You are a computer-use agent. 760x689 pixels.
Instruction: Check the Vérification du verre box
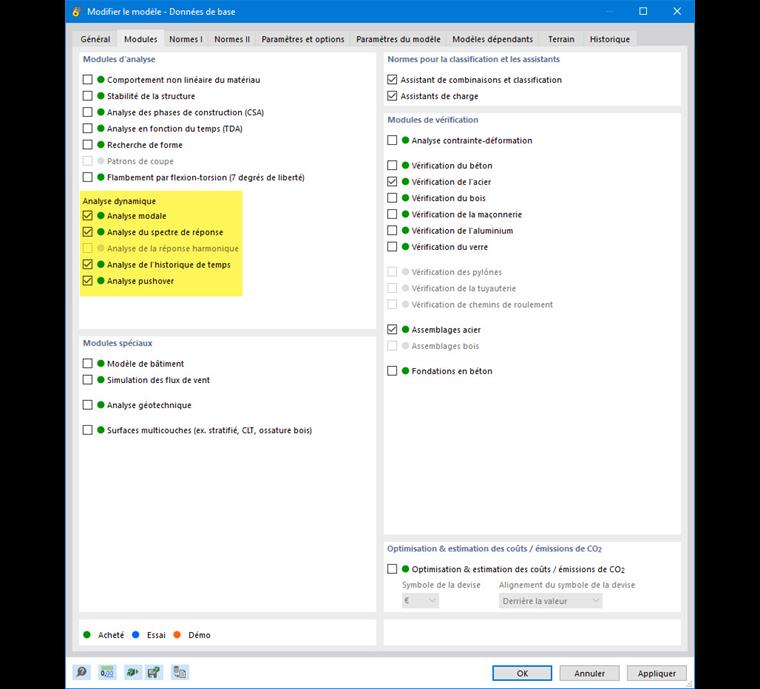(392, 247)
